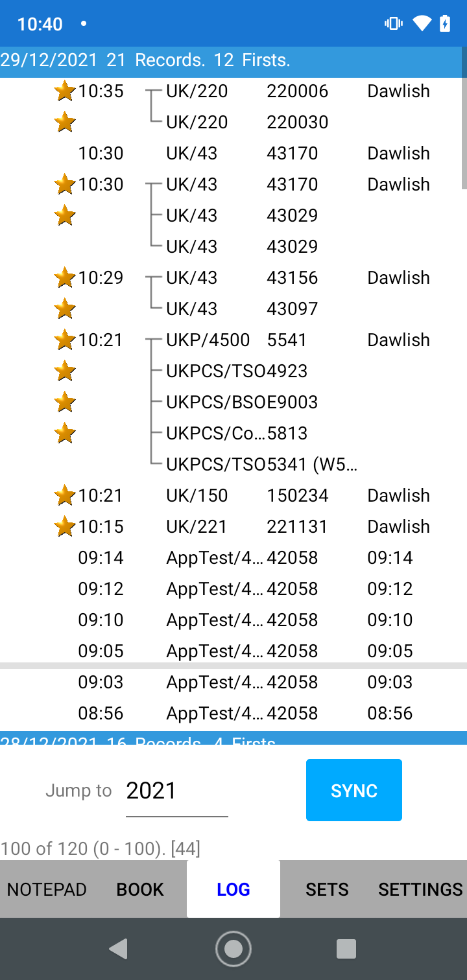Select the 09:14 AppTest 42058 record

(x=253, y=558)
